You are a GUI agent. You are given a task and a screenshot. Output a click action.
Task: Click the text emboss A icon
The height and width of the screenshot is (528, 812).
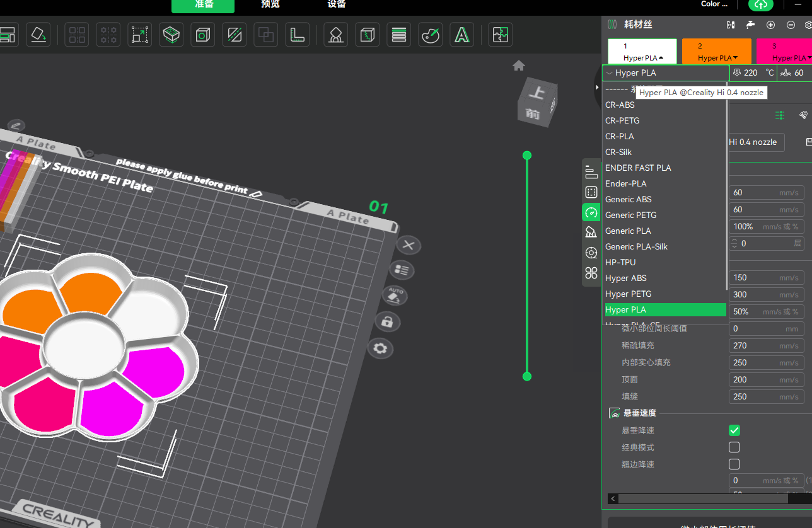[462, 34]
